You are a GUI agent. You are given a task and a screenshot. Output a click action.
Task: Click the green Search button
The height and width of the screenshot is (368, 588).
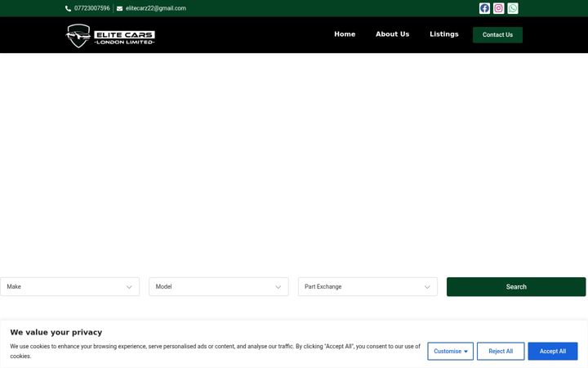click(x=516, y=287)
